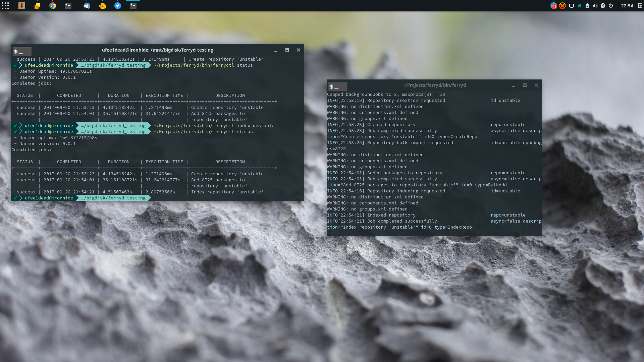Click the '~/Projects/ferryd/bin/ferryd' window title
This screenshot has height=362, width=644.
[x=434, y=85]
